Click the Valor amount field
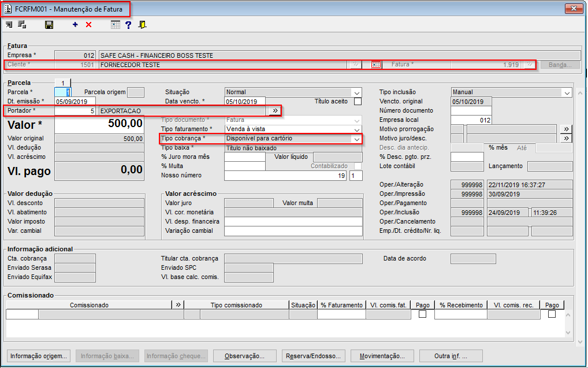588x368 pixels. (x=99, y=124)
